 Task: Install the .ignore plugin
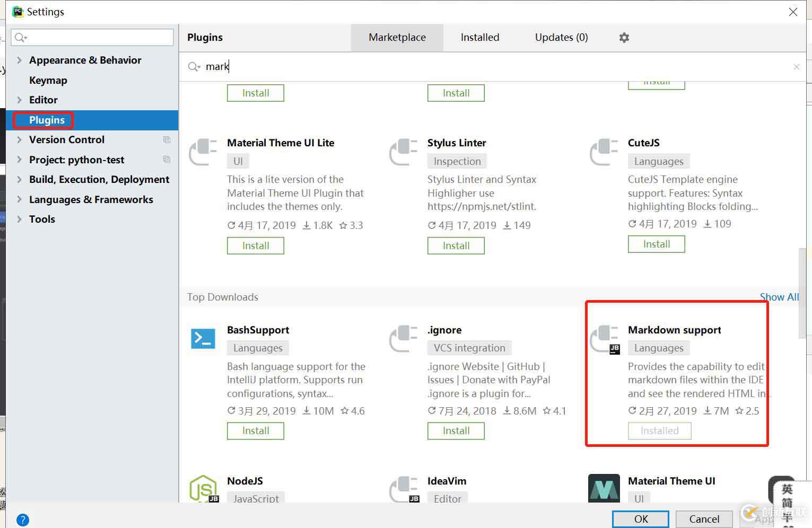pyautogui.click(x=456, y=430)
